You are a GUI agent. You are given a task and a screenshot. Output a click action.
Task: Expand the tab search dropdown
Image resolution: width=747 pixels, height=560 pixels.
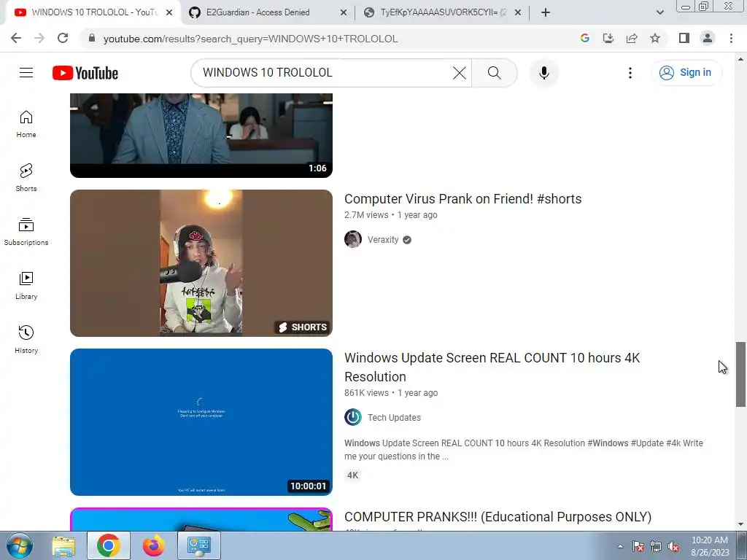pyautogui.click(x=659, y=12)
